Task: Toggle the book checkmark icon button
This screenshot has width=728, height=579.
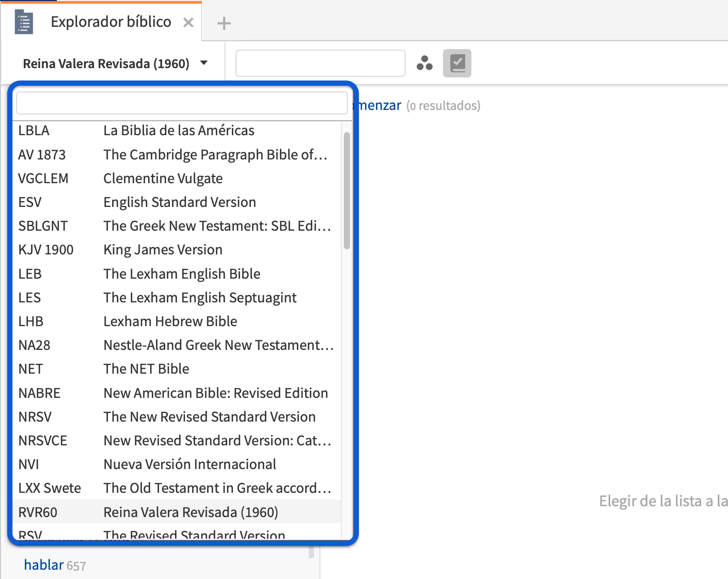Action: tap(457, 63)
